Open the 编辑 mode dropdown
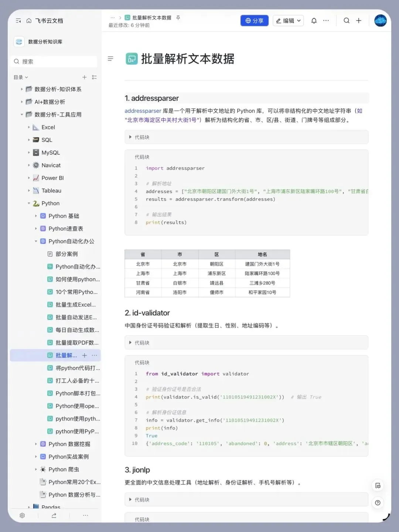 (289, 21)
